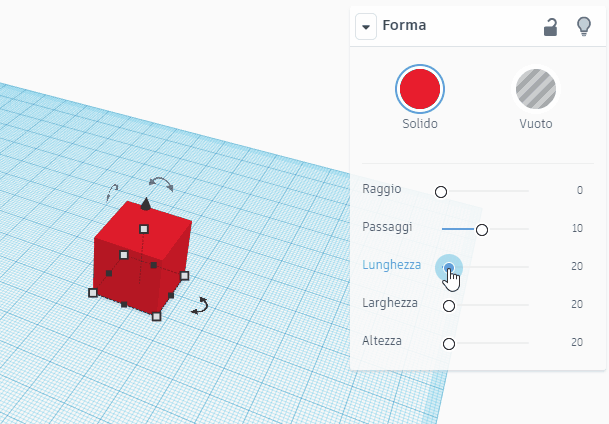Click the Altezza slider handle

click(x=449, y=344)
